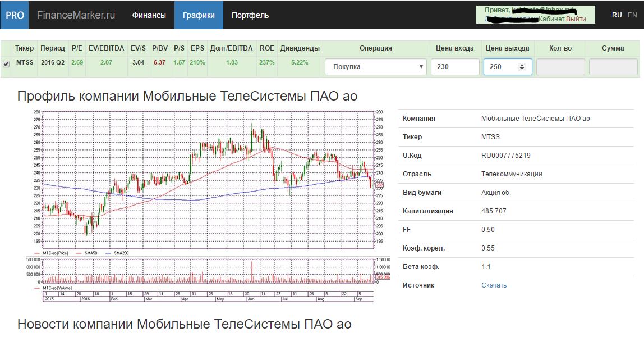The image size is (644, 337).
Task: Open the Финансы menu item
Action: (x=149, y=15)
